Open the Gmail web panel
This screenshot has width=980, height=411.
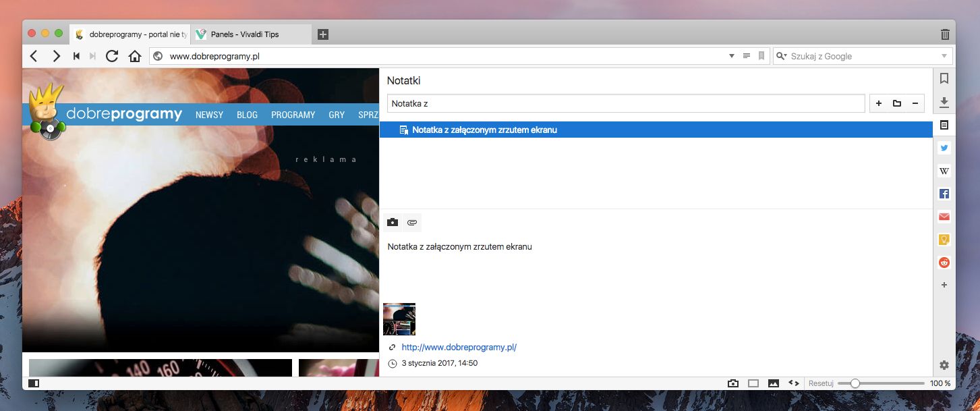coord(944,217)
